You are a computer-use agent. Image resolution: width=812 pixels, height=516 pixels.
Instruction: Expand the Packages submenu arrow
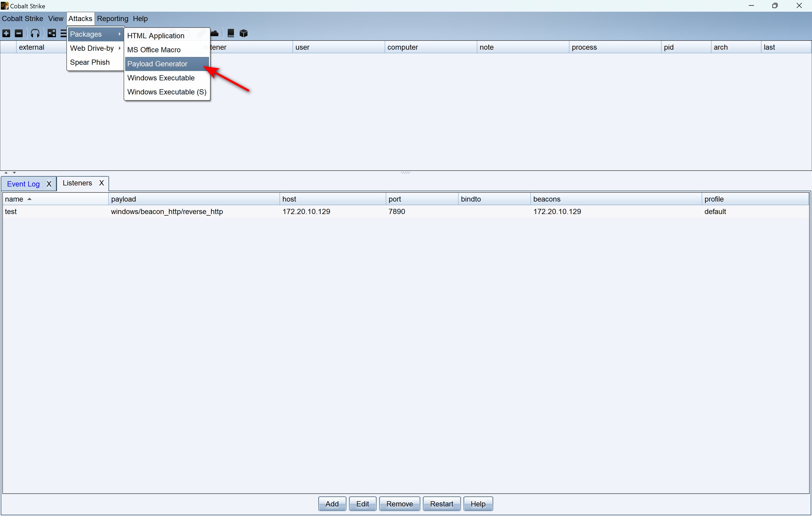119,34
